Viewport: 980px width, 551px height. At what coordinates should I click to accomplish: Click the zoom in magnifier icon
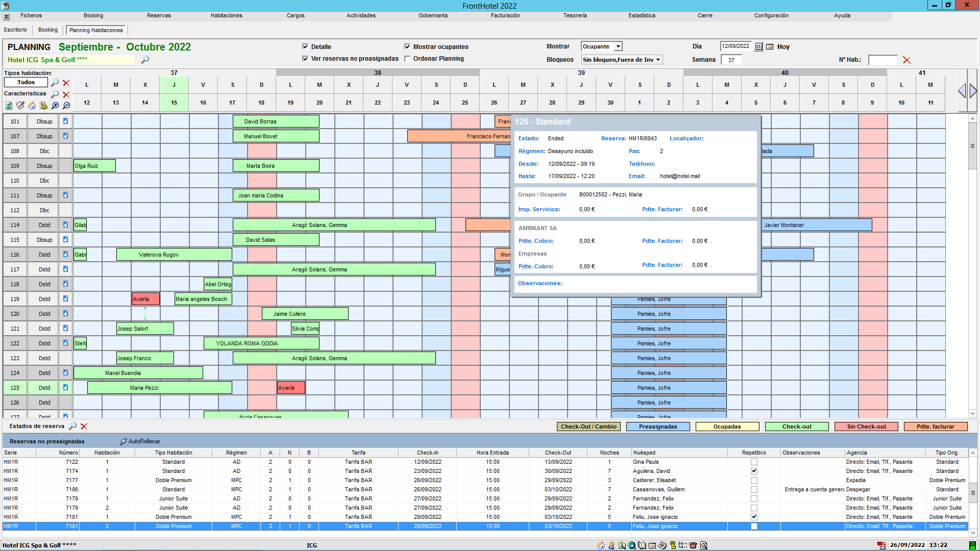55,106
